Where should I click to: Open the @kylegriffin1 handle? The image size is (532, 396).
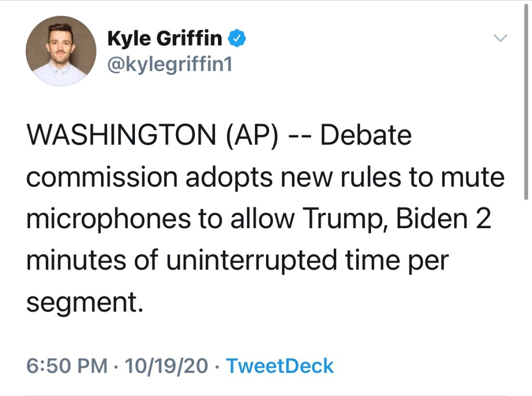pyautogui.click(x=169, y=64)
